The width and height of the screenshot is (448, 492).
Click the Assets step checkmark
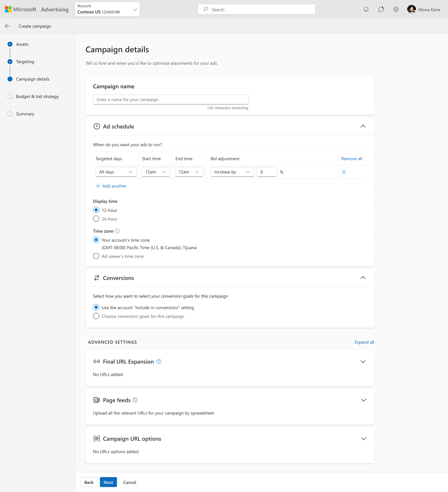tap(10, 44)
